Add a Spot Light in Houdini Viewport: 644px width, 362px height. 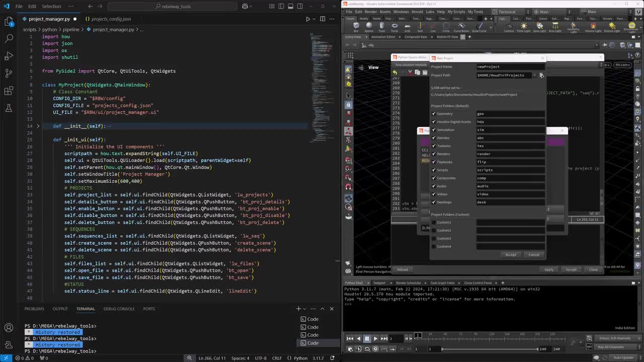click(539, 27)
